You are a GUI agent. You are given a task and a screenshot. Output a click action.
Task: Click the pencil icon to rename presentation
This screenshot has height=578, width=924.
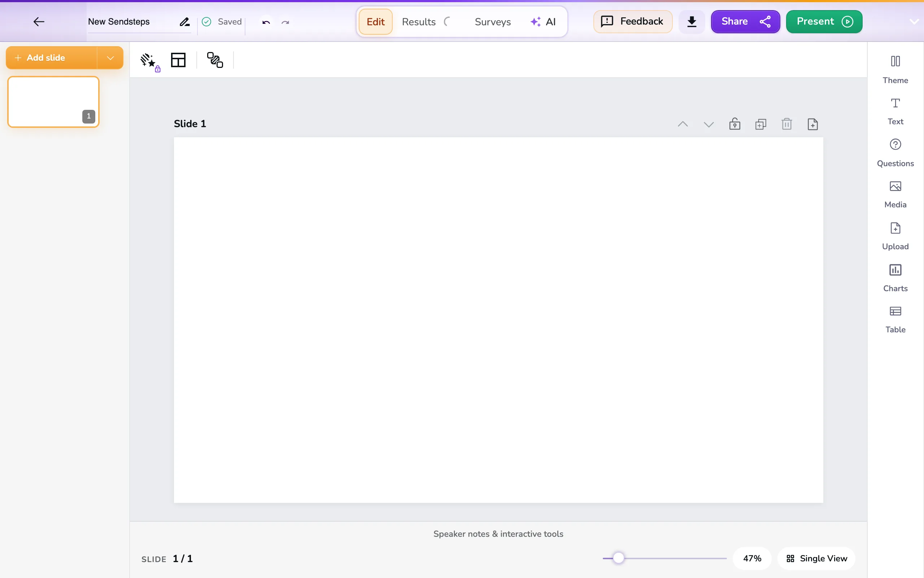184,22
